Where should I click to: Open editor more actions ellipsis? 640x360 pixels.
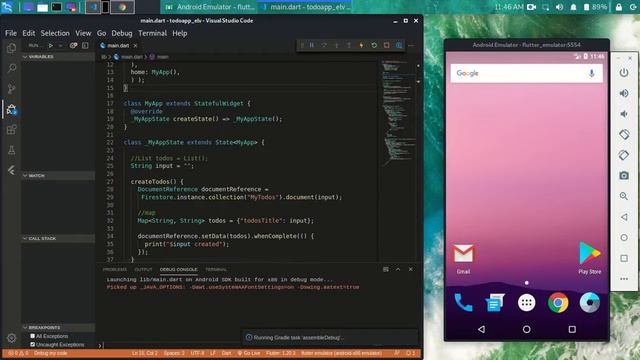[x=411, y=45]
